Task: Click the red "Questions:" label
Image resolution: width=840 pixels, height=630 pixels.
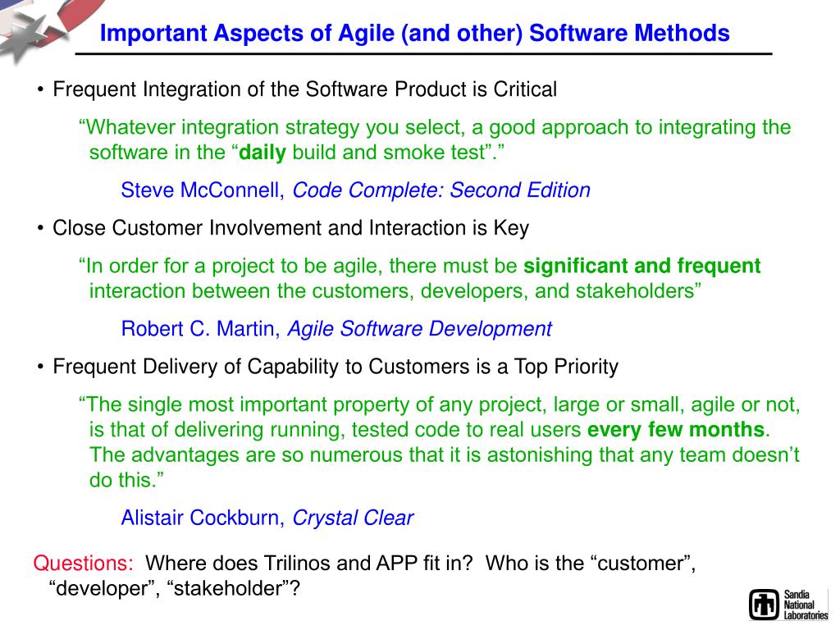Action: 84,564
